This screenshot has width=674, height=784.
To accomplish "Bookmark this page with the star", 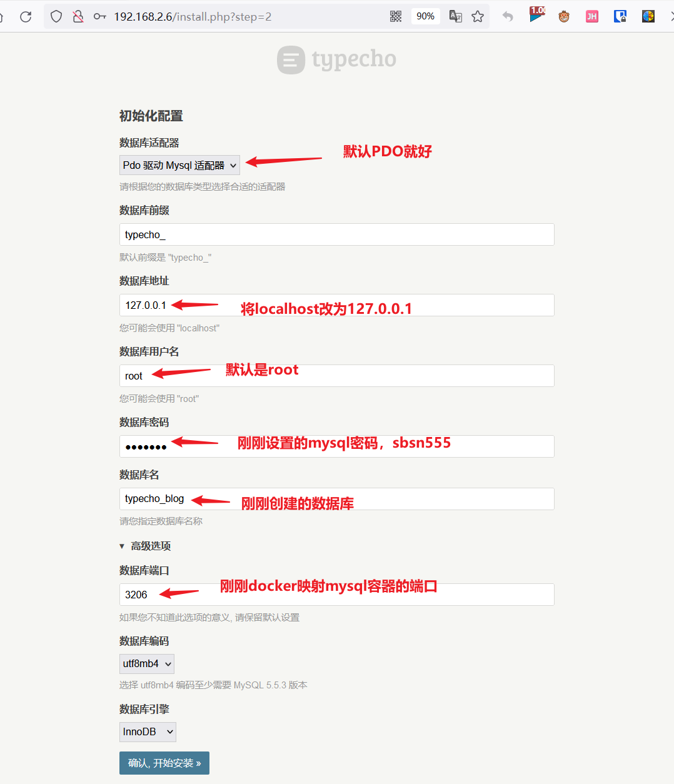I will 478,16.
